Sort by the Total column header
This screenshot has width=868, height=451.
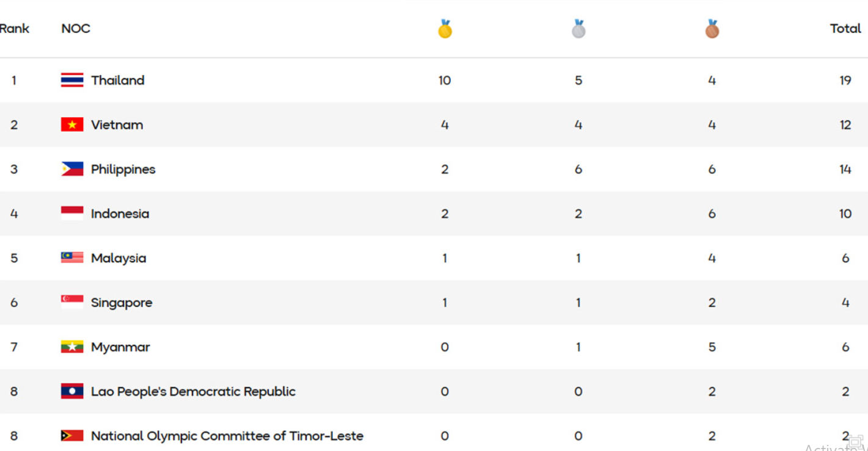click(x=845, y=29)
